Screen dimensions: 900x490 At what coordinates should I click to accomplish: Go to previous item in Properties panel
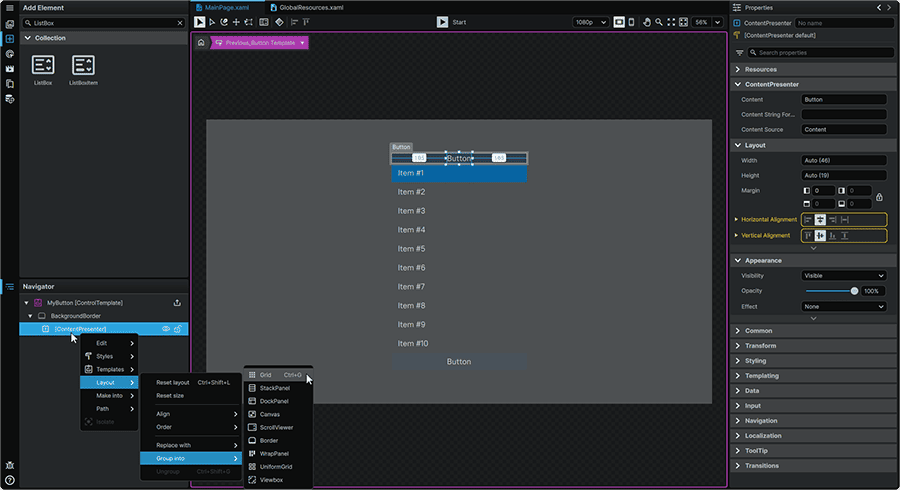[x=879, y=7]
